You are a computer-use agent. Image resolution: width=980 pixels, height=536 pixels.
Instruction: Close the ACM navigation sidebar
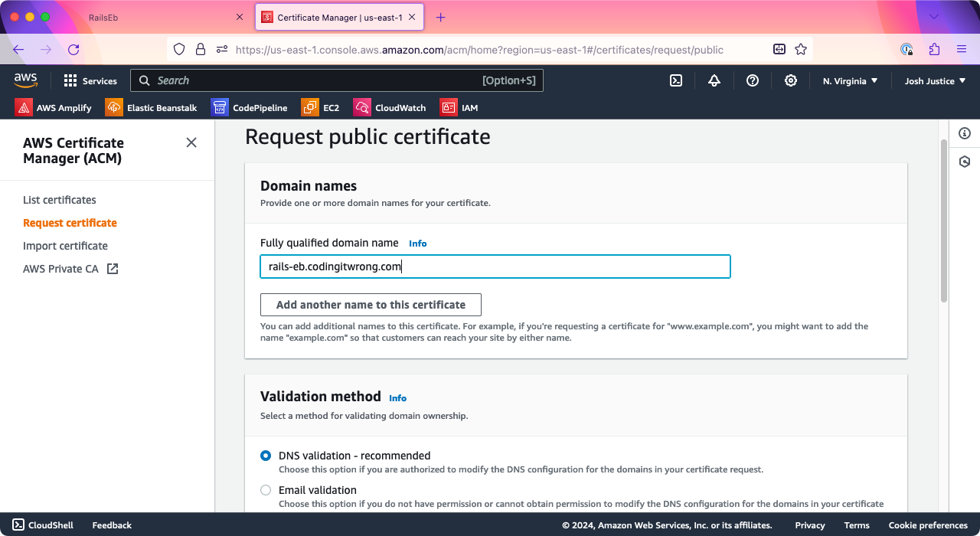coord(191,142)
